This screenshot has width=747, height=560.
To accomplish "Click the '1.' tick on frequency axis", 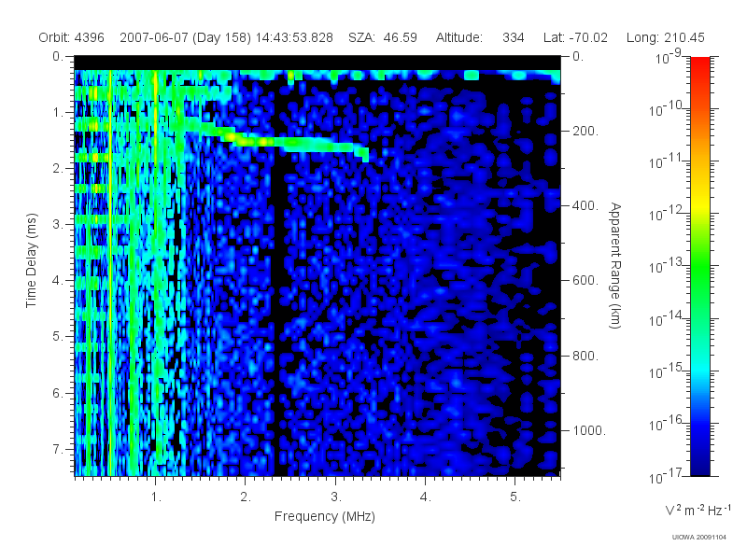I will pyautogui.click(x=156, y=497).
